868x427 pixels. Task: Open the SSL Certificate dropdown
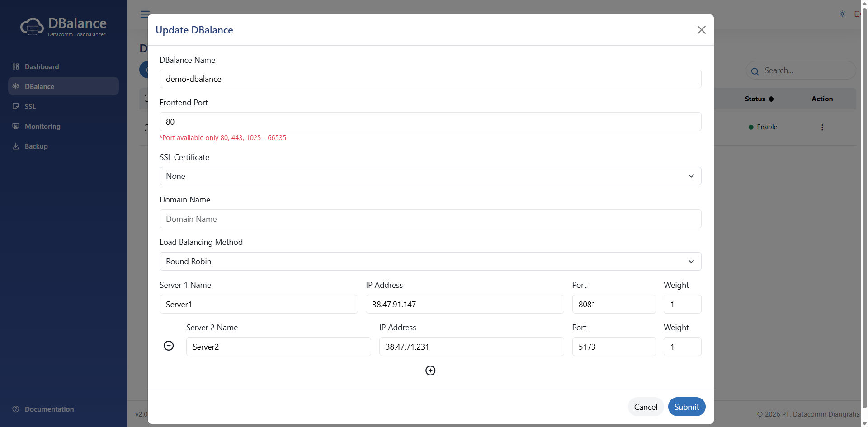(430, 176)
